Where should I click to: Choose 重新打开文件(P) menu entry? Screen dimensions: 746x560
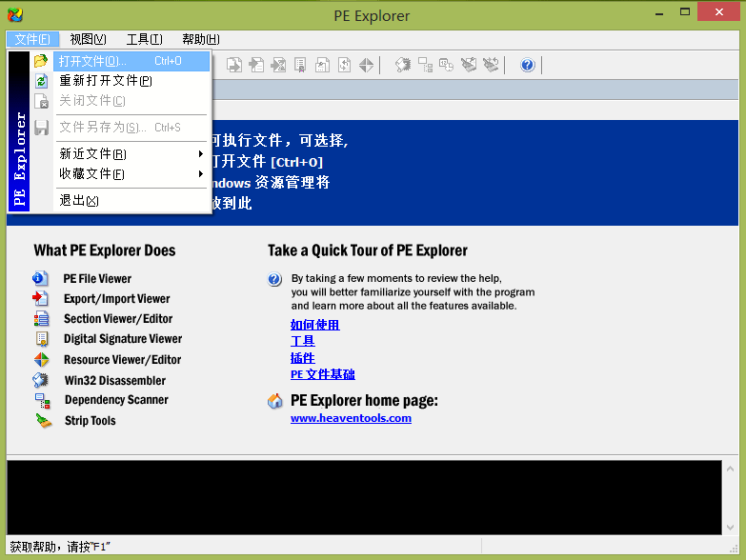pyautogui.click(x=131, y=81)
